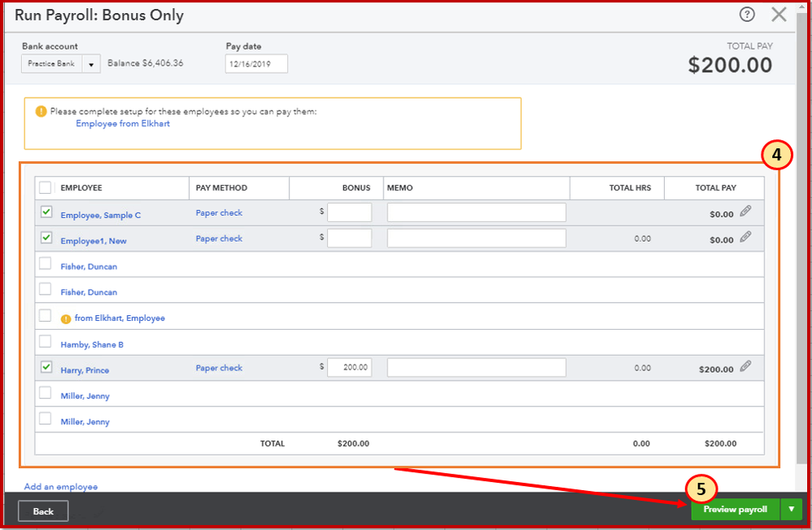Click the Balance $6,406.36 text
Viewport: 812px width, 530px height.
tap(146, 64)
